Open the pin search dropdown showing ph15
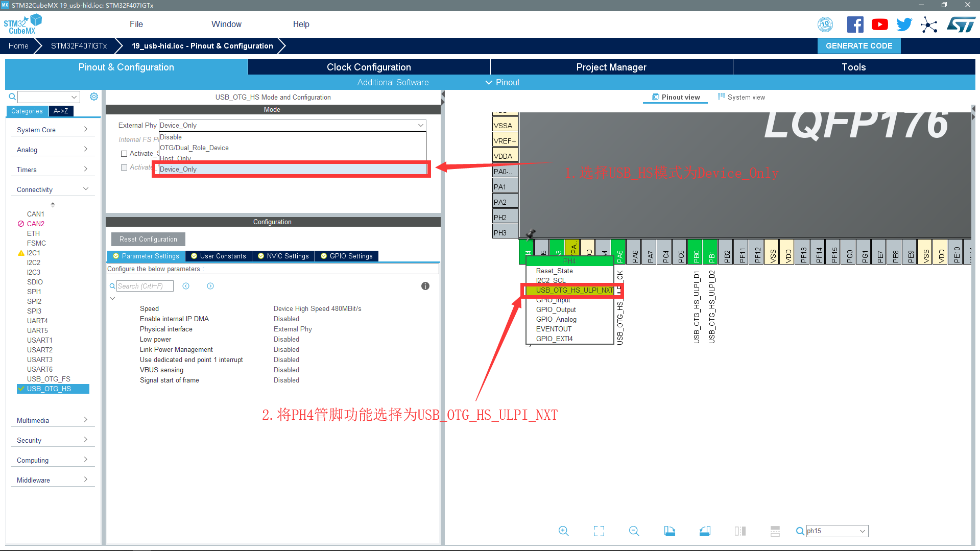The image size is (980, 551). tap(863, 531)
